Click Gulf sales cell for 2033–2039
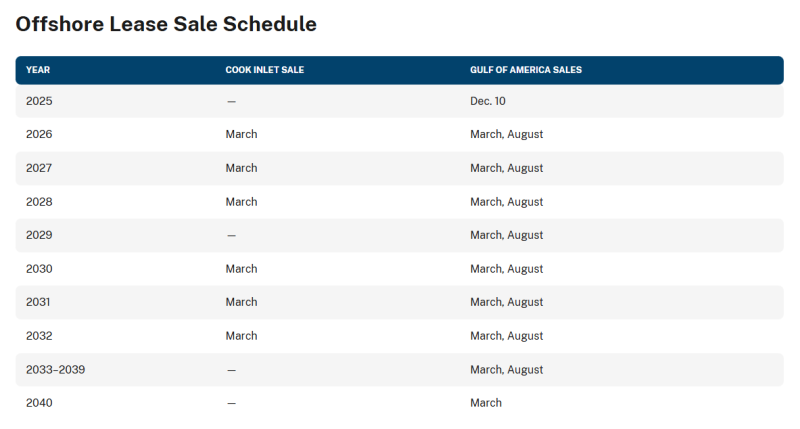Image resolution: width=800 pixels, height=429 pixels. [506, 370]
